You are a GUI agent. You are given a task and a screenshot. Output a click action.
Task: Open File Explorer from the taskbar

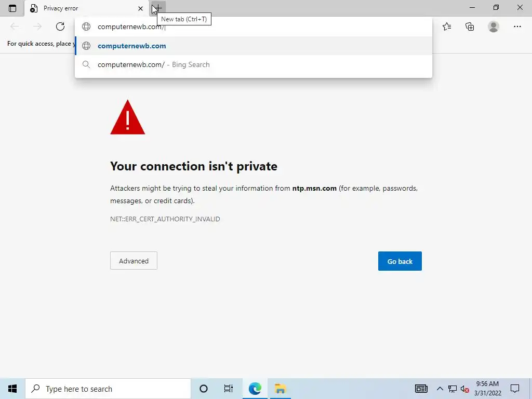click(x=280, y=389)
